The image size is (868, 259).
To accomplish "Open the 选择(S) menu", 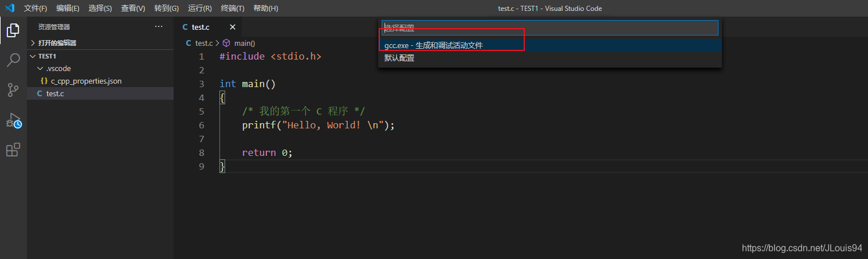I will click(x=100, y=8).
